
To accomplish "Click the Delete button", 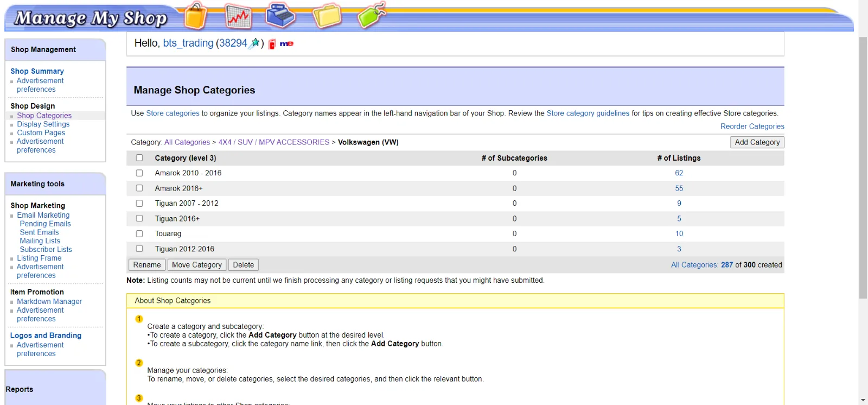I will pos(244,265).
